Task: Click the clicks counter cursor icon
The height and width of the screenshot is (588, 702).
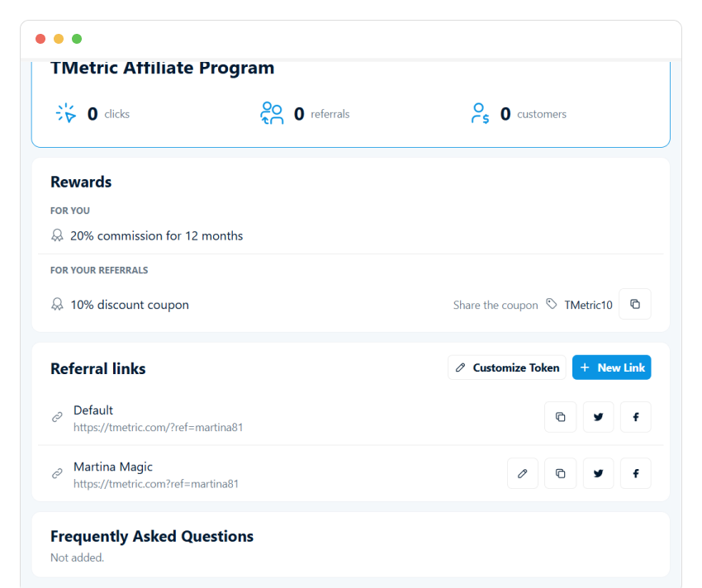Action: pos(66,113)
